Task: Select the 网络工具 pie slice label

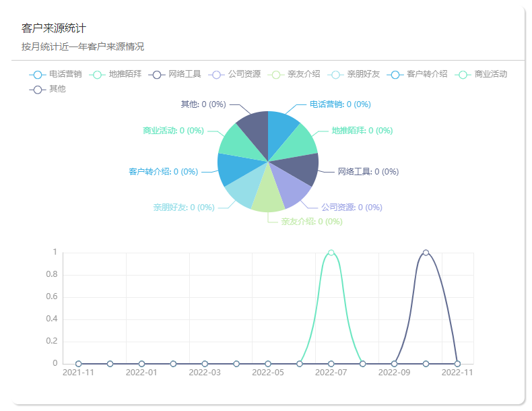Action: 368,172
